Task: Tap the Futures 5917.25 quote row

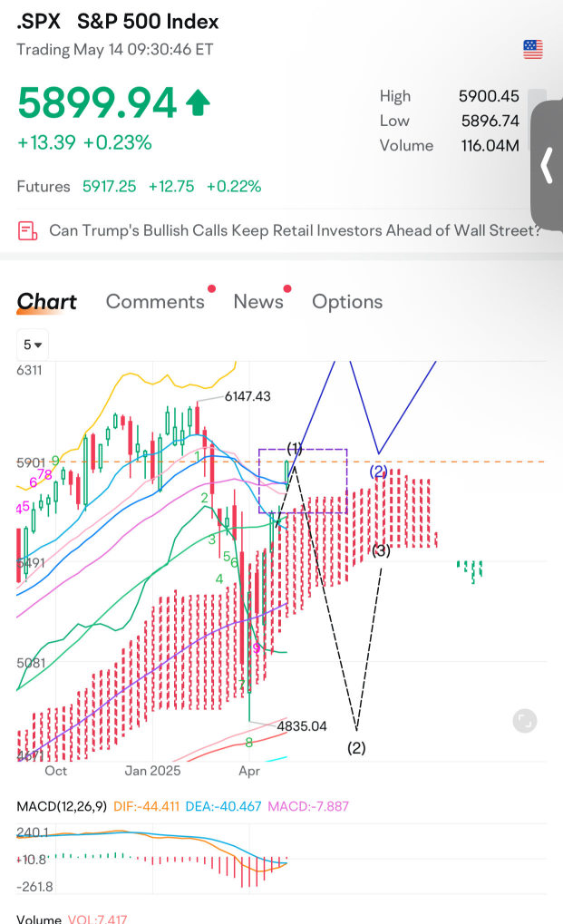Action: pyautogui.click(x=139, y=186)
